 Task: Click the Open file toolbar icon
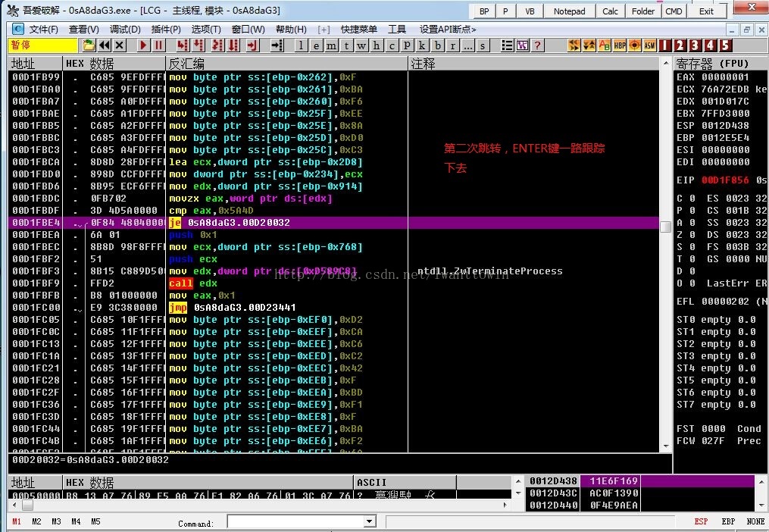click(x=89, y=45)
